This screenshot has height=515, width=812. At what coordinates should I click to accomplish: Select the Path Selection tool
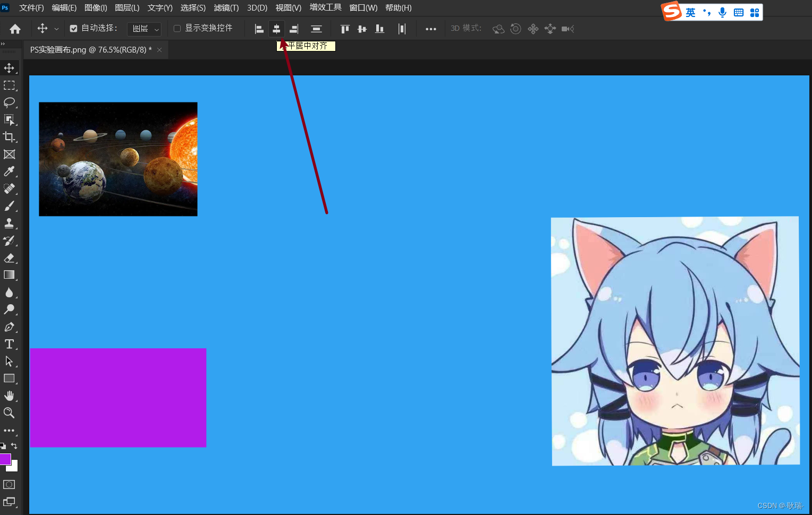tap(9, 362)
